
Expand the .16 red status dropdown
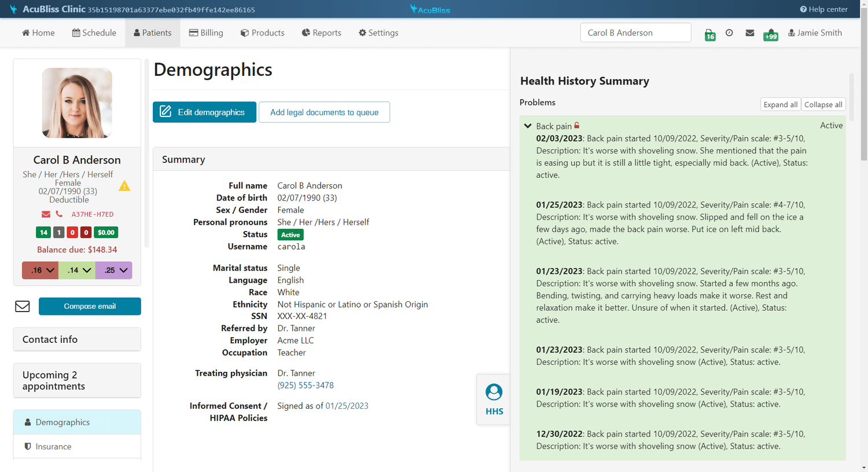pyautogui.click(x=40, y=270)
